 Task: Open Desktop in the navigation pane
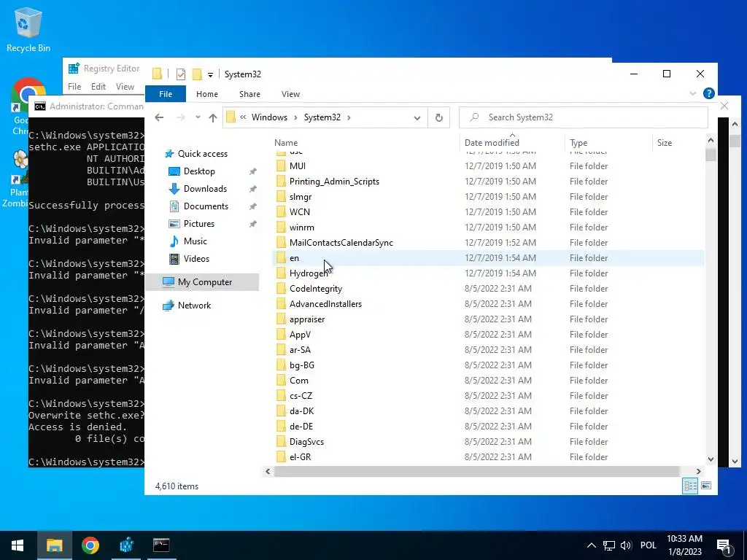pyautogui.click(x=199, y=171)
